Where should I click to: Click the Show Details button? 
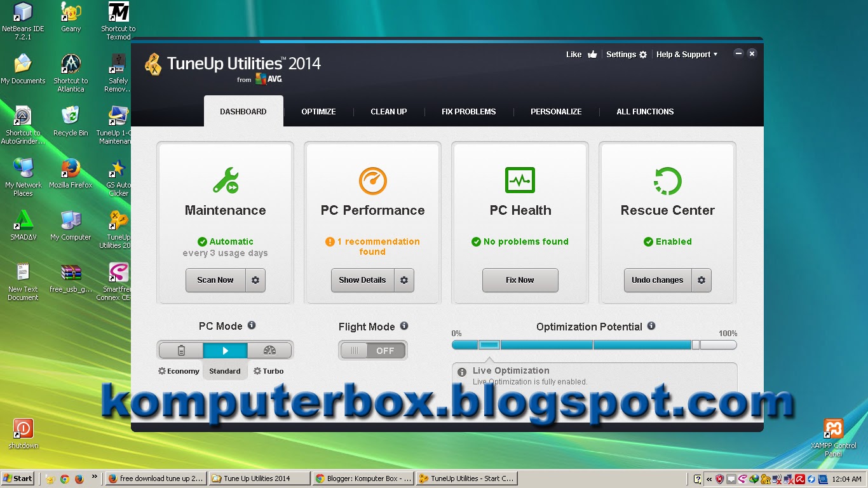362,280
